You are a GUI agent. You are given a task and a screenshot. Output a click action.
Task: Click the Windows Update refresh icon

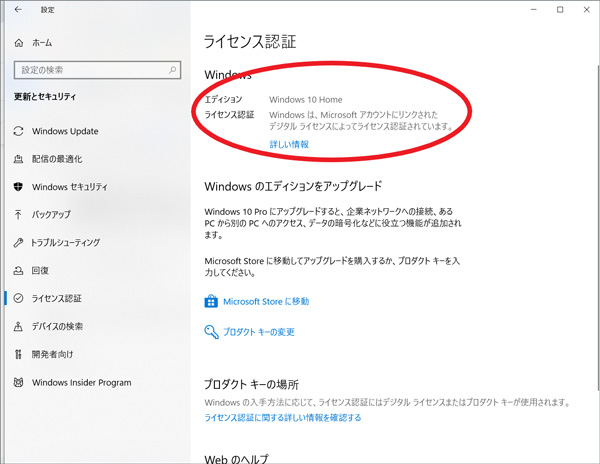18,131
